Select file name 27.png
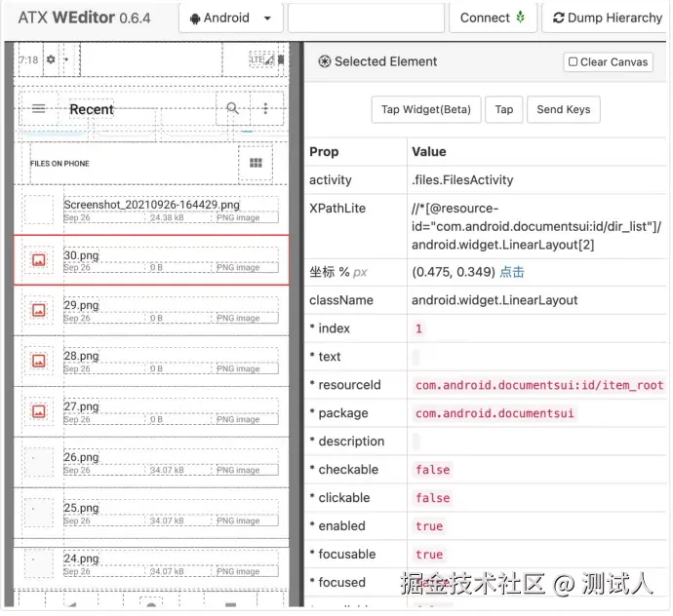This screenshot has height=616, width=673. [81, 406]
